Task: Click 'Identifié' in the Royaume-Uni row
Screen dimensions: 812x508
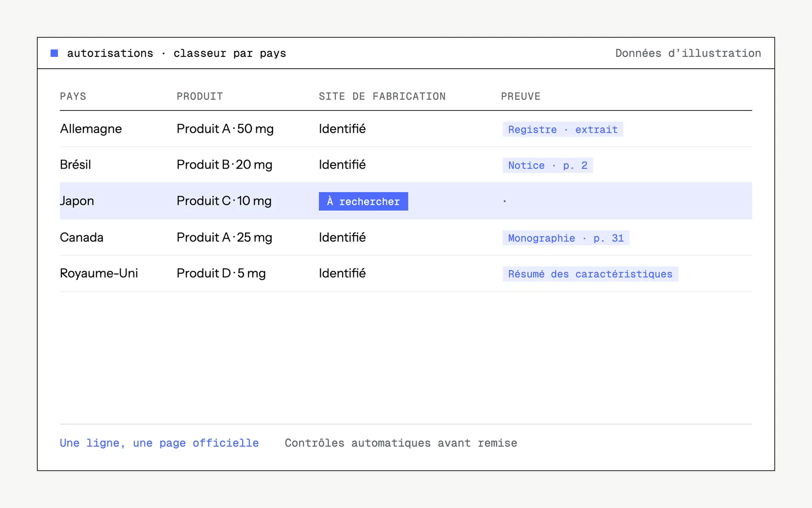Action: pos(342,273)
